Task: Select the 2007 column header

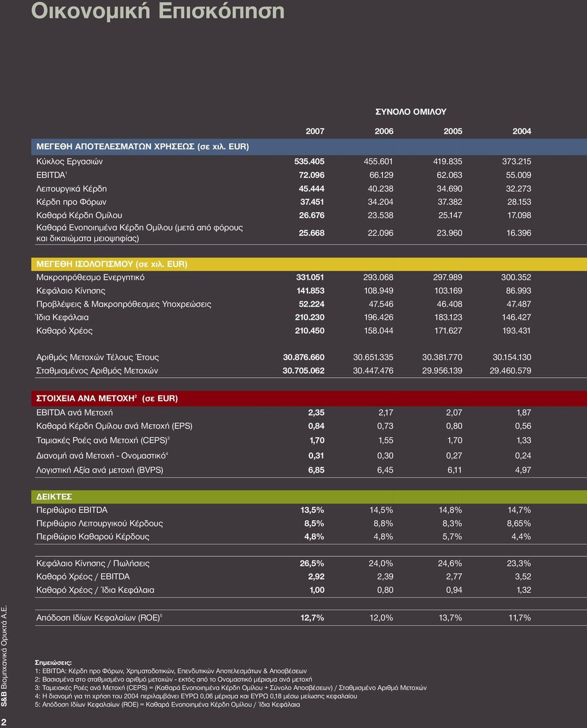Action: (x=315, y=131)
